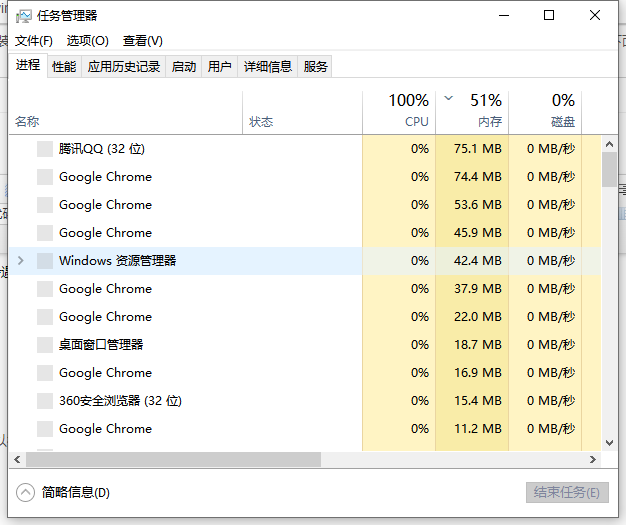Expand the Windows 资源管理器 process group
Viewport: 626px width, 525px height.
[x=21, y=261]
